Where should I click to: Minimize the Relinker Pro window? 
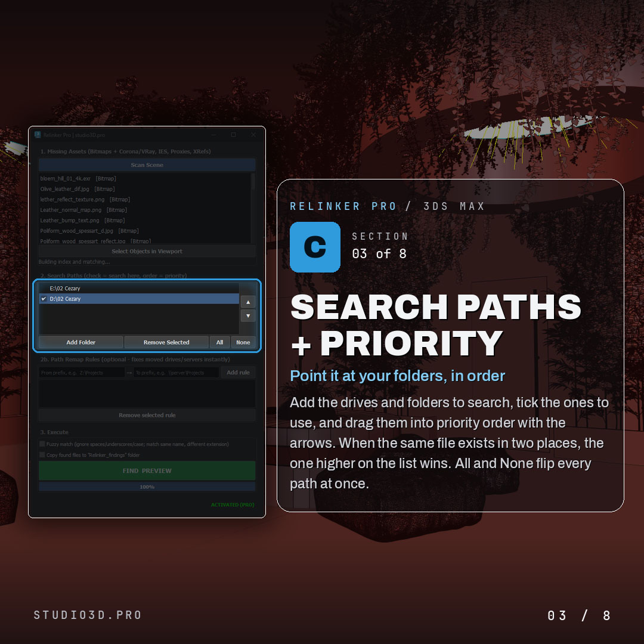(x=214, y=135)
